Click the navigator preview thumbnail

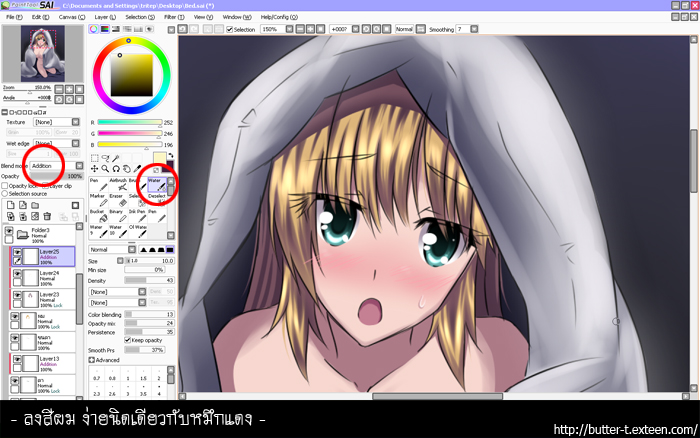point(43,54)
